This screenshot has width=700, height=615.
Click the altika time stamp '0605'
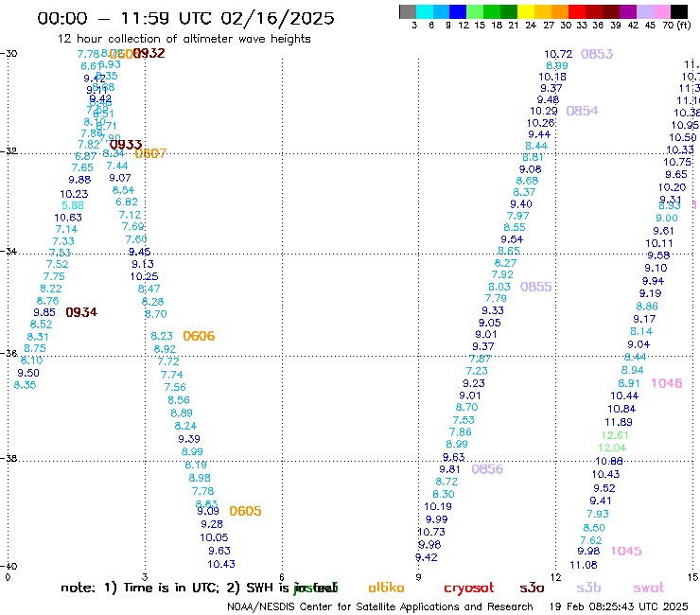[245, 511]
